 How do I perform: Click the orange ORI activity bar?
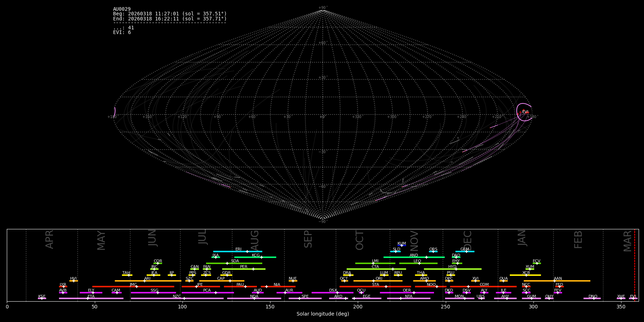pyautogui.click(x=378, y=281)
